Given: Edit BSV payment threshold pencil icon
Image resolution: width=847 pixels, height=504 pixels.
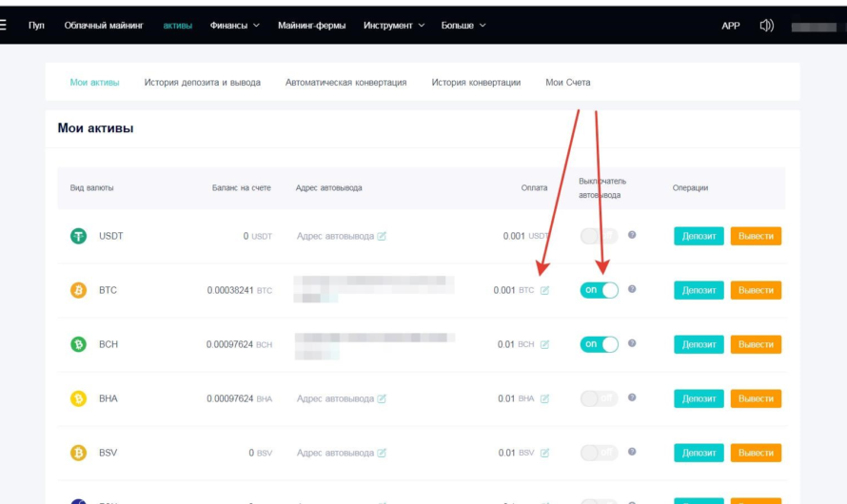Looking at the screenshot, I should click(x=544, y=453).
